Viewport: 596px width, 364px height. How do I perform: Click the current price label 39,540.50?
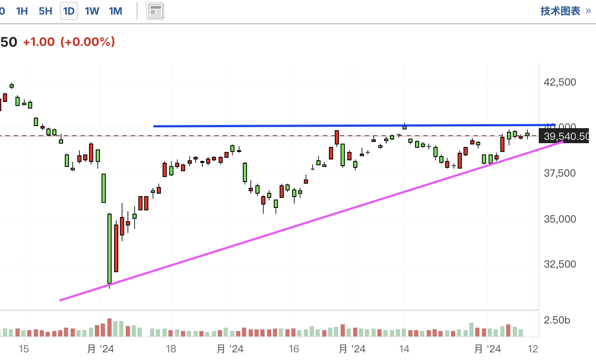click(x=564, y=136)
